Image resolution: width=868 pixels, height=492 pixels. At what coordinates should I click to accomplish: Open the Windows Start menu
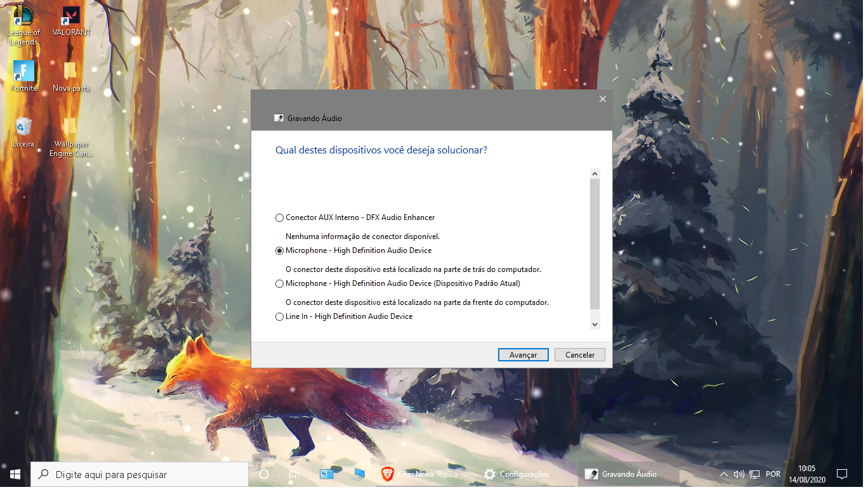[15, 474]
